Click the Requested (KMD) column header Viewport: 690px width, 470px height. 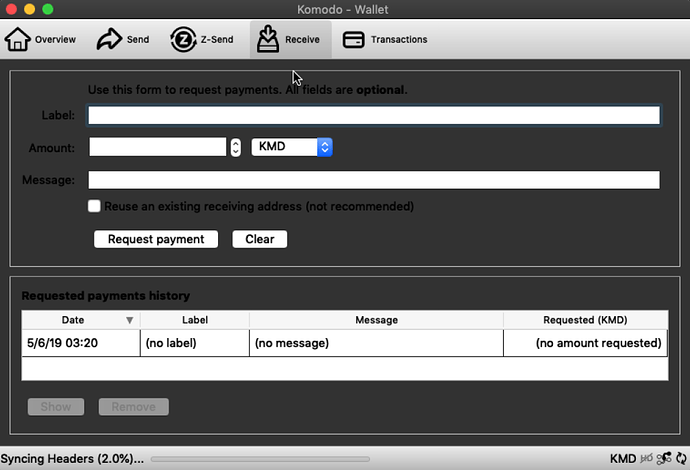click(585, 320)
